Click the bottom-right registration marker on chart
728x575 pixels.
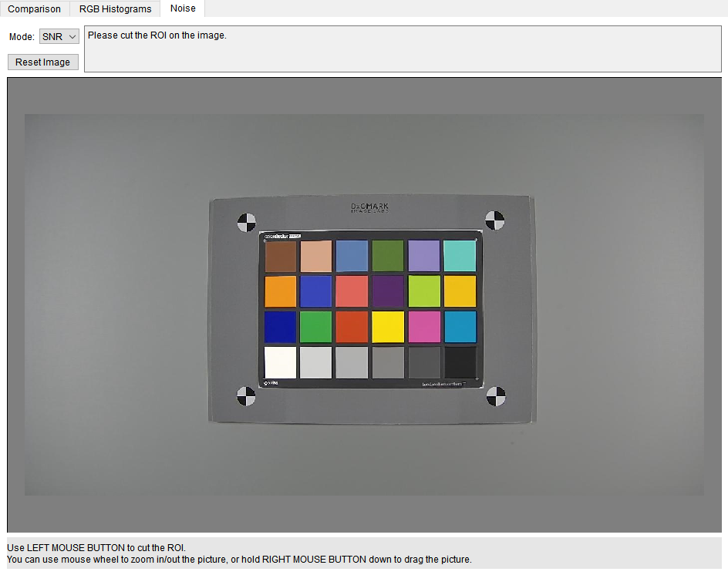496,397
